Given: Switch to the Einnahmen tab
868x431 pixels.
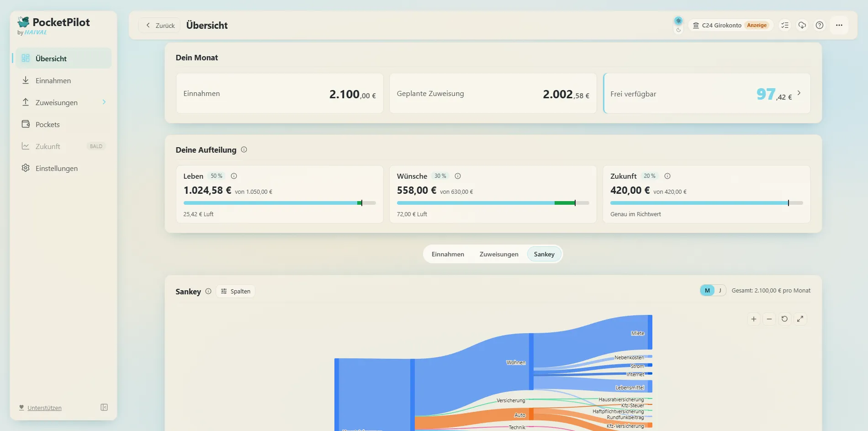Looking at the screenshot, I should coord(448,254).
